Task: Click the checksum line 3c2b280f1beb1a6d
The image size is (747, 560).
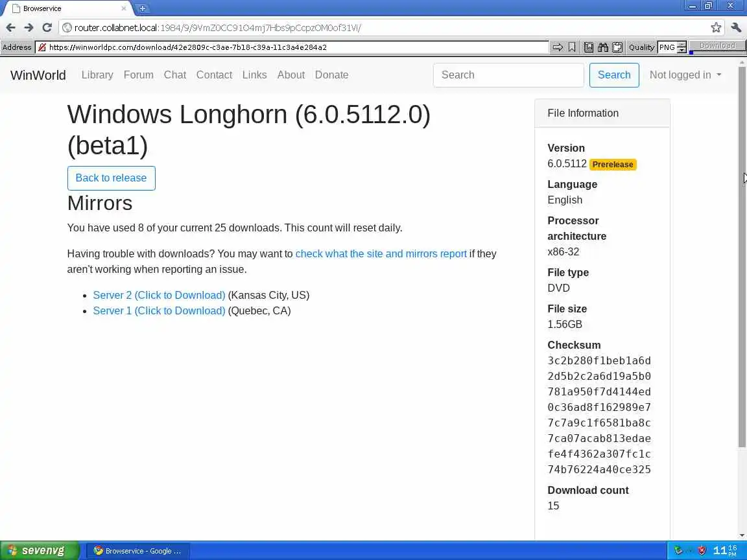Action: click(599, 360)
